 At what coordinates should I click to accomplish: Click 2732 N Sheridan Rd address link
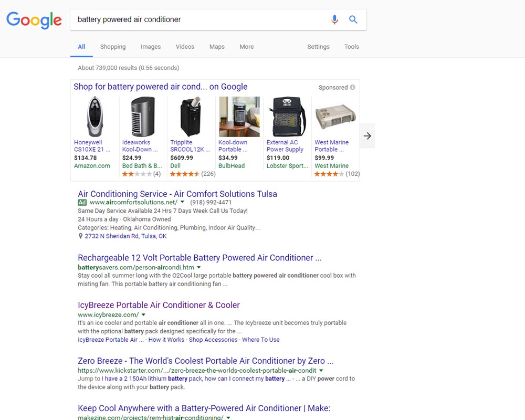[x=125, y=236]
